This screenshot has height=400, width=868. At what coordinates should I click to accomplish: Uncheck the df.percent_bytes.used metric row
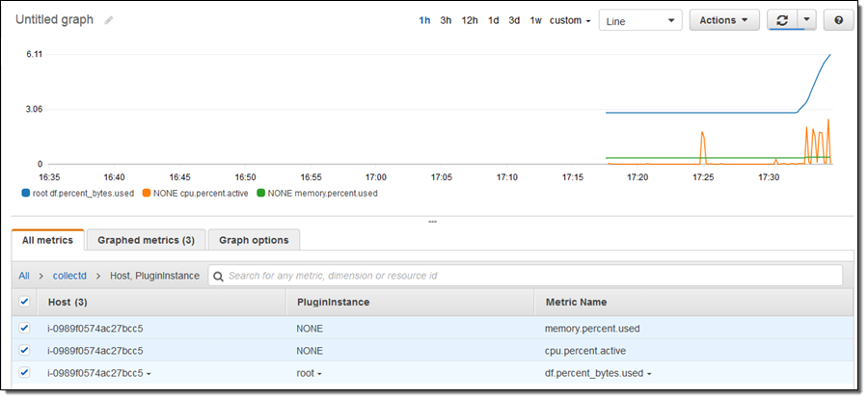point(24,372)
